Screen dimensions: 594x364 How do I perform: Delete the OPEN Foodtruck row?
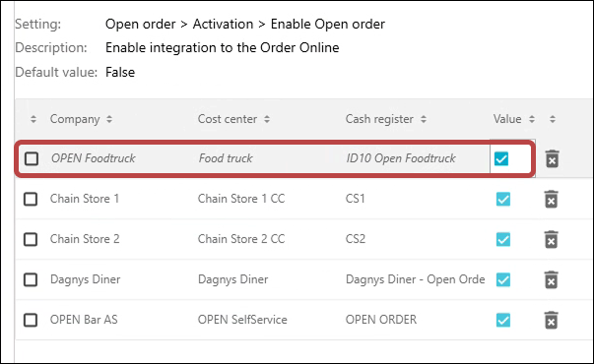point(552,158)
